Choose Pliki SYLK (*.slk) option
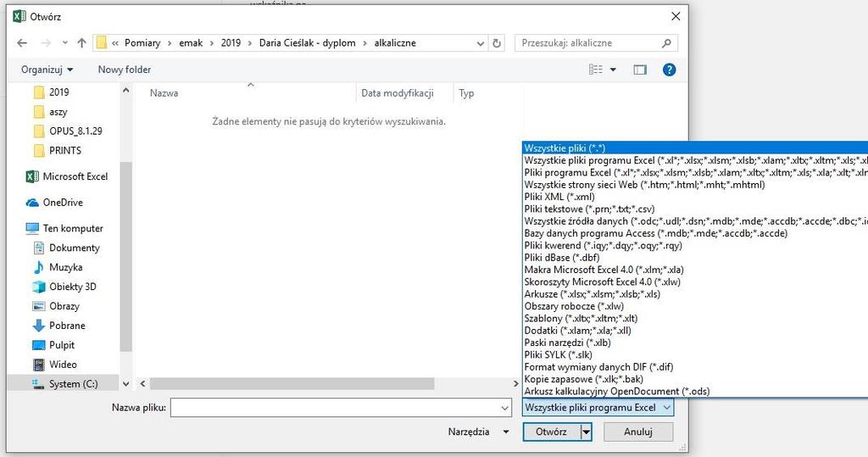This screenshot has width=868, height=457. pyautogui.click(x=695, y=354)
